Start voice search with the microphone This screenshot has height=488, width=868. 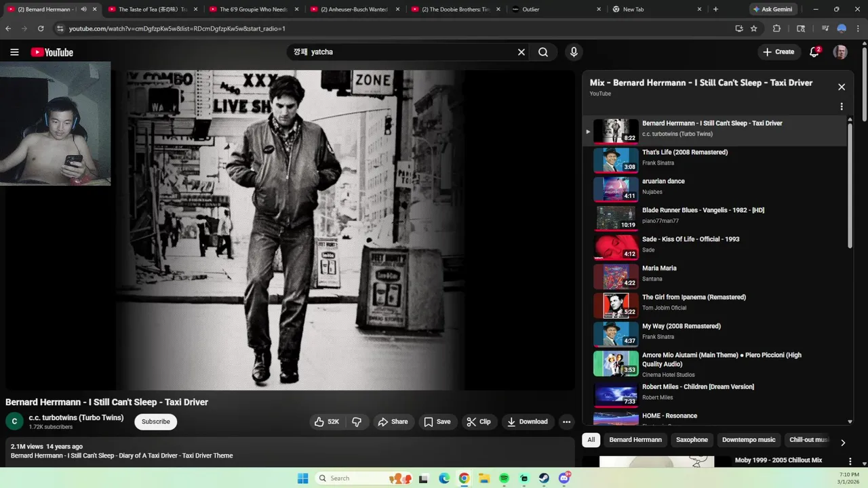[x=574, y=52]
